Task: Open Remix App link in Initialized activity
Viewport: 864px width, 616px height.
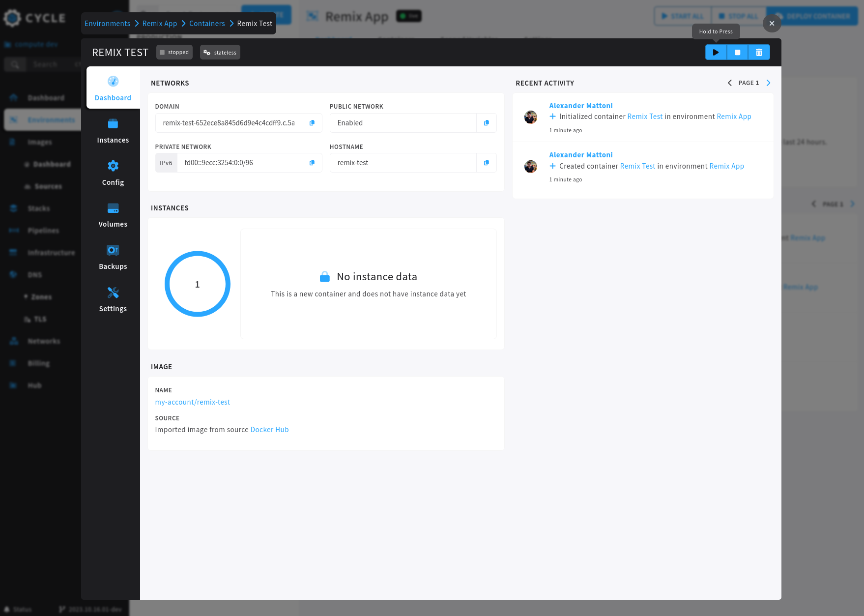Action: (x=734, y=117)
